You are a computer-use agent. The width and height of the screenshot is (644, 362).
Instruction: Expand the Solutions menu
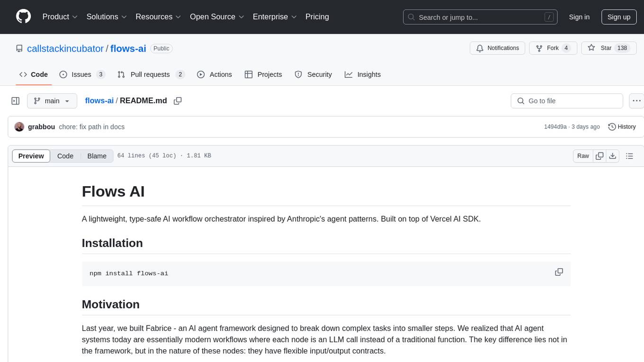(107, 17)
